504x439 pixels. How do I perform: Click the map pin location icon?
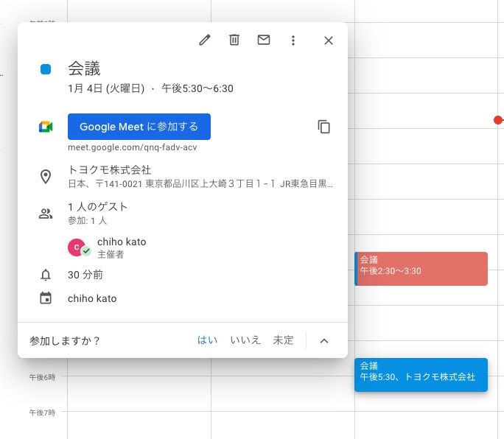click(46, 177)
